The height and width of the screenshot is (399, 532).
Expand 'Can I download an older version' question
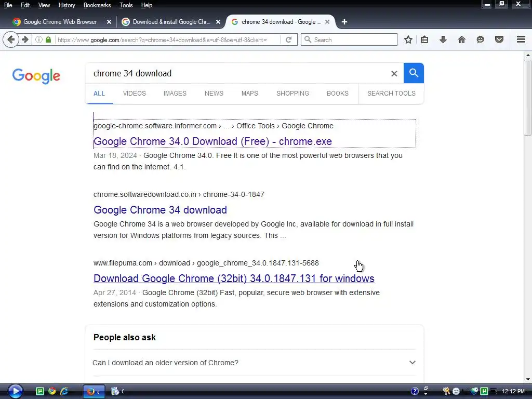click(254, 363)
